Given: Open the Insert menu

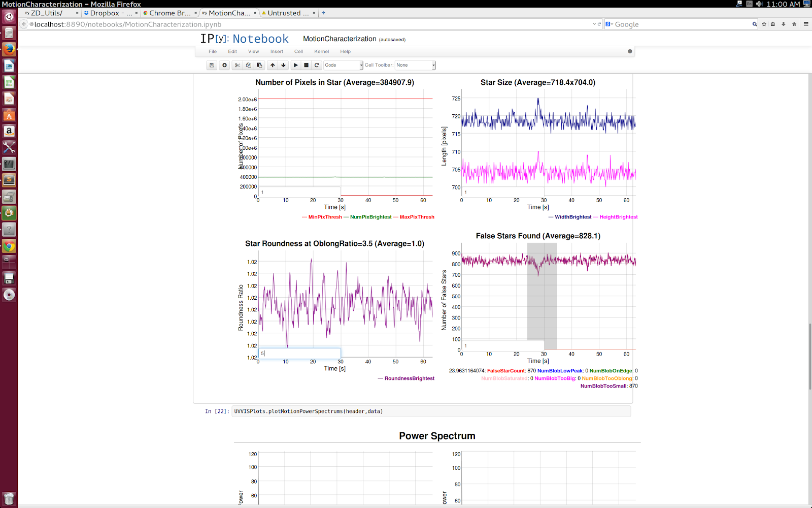Looking at the screenshot, I should (x=277, y=51).
